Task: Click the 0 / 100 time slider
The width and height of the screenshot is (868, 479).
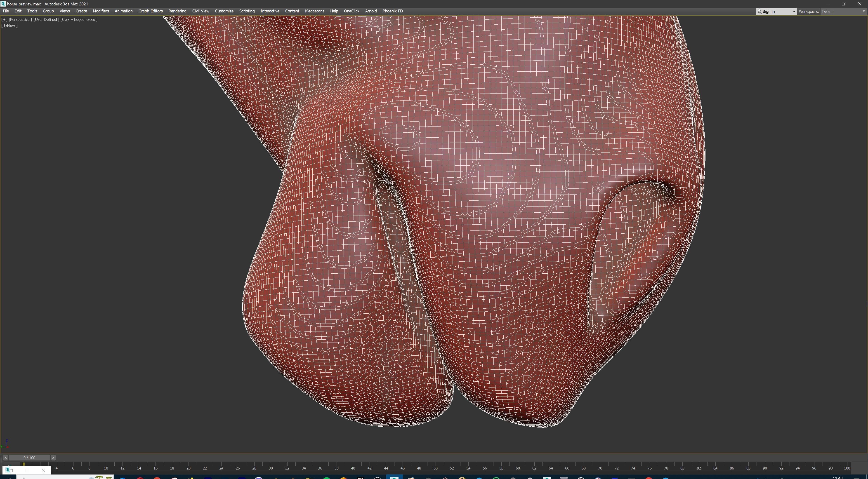Action: [29, 458]
